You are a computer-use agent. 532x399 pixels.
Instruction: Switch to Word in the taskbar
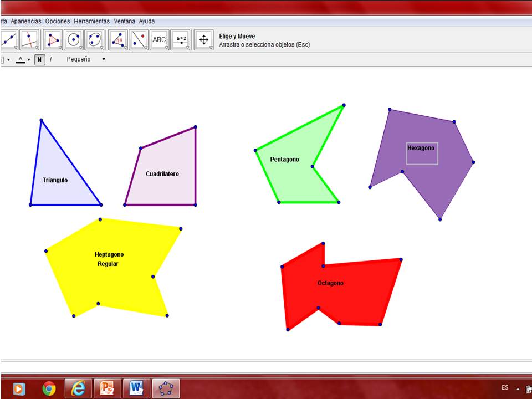(x=136, y=388)
